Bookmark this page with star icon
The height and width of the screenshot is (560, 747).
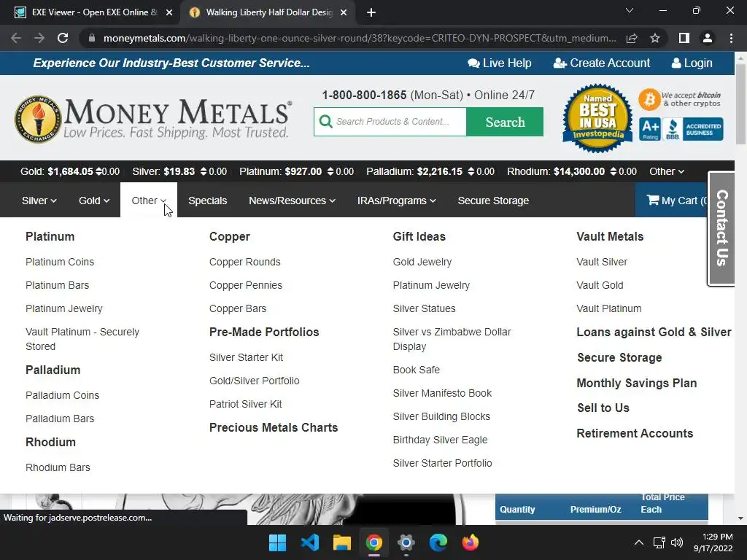(x=655, y=38)
